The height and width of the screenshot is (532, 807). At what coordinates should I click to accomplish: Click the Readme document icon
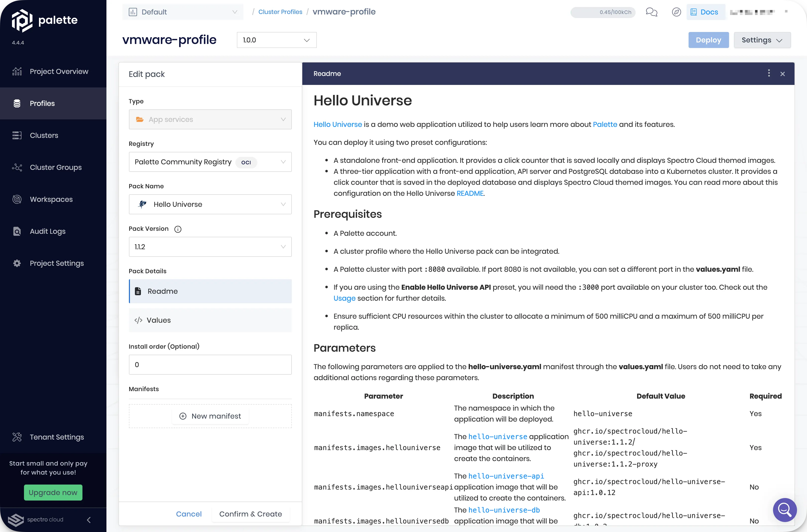(x=138, y=291)
